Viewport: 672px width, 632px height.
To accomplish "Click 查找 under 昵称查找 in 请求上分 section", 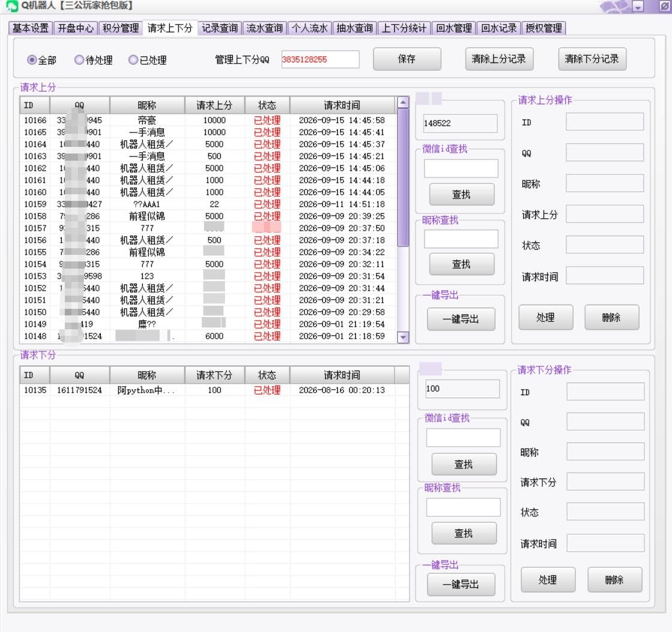I will pos(461,264).
